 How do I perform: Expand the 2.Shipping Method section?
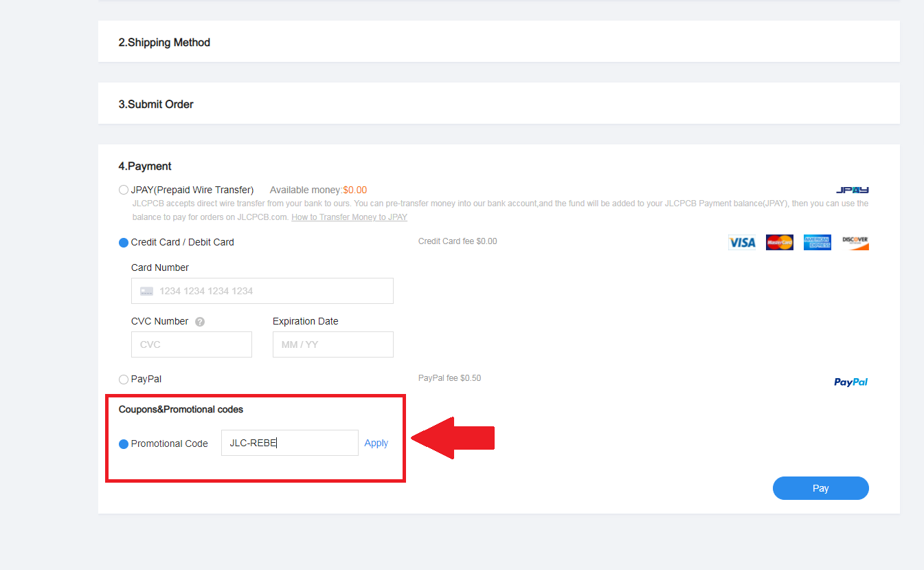pyautogui.click(x=164, y=42)
